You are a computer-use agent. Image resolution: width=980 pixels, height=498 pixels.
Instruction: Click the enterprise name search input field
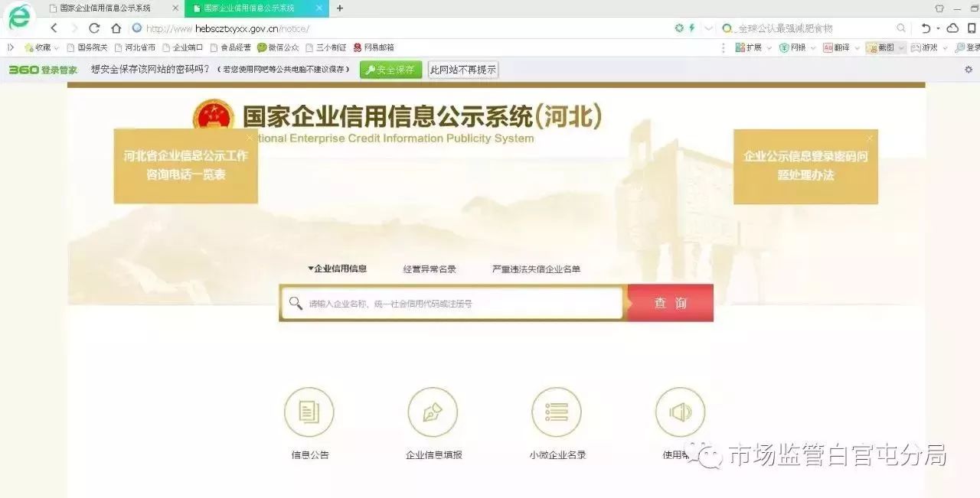452,304
